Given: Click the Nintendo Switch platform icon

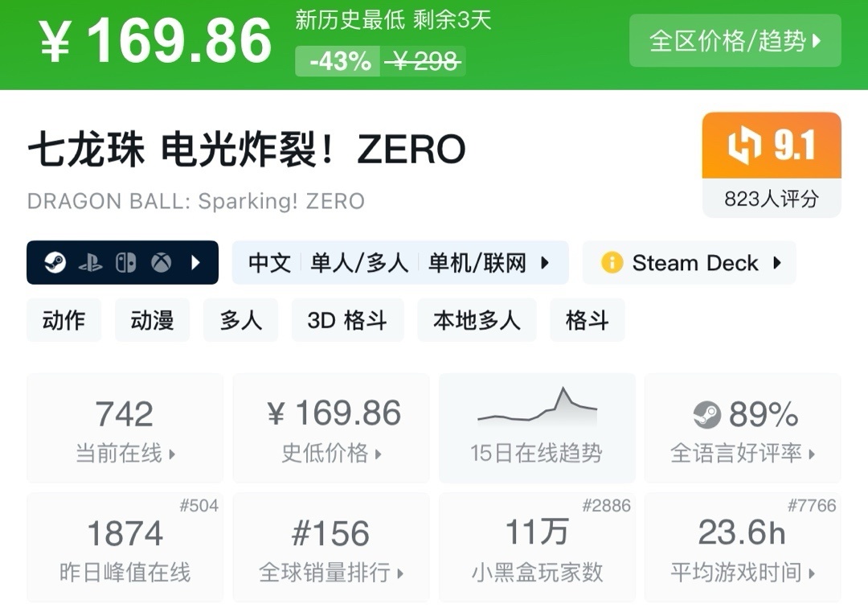Looking at the screenshot, I should pyautogui.click(x=125, y=263).
